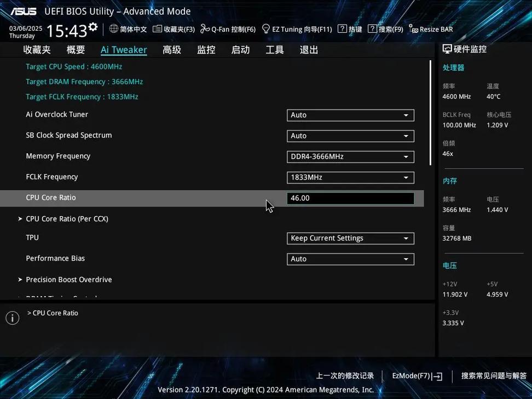Image resolution: width=532 pixels, height=399 pixels.
Task: Click the Memory Frequency label
Action: [58, 156]
